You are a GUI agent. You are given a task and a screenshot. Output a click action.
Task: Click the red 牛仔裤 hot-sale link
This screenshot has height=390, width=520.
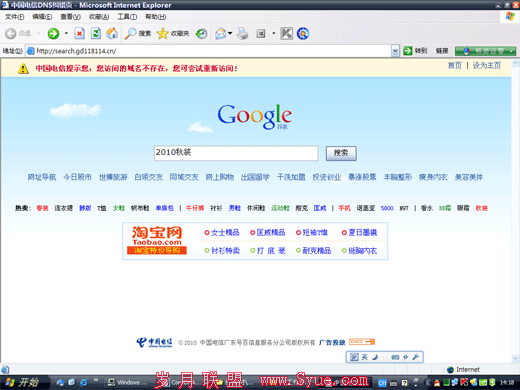click(195, 208)
